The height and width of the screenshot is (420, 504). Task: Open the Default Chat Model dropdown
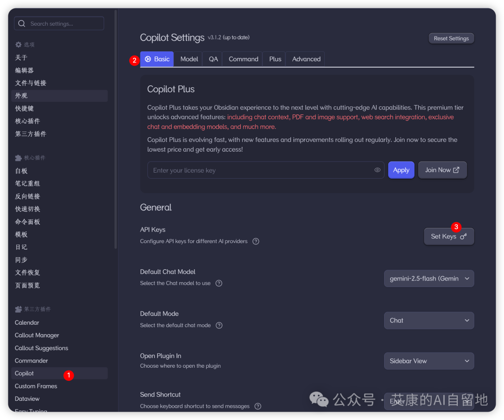(429, 279)
